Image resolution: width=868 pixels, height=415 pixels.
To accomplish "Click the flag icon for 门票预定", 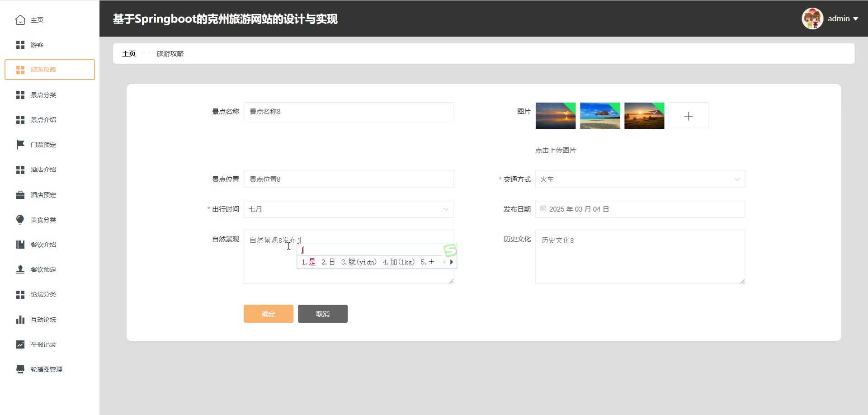I will click(20, 145).
